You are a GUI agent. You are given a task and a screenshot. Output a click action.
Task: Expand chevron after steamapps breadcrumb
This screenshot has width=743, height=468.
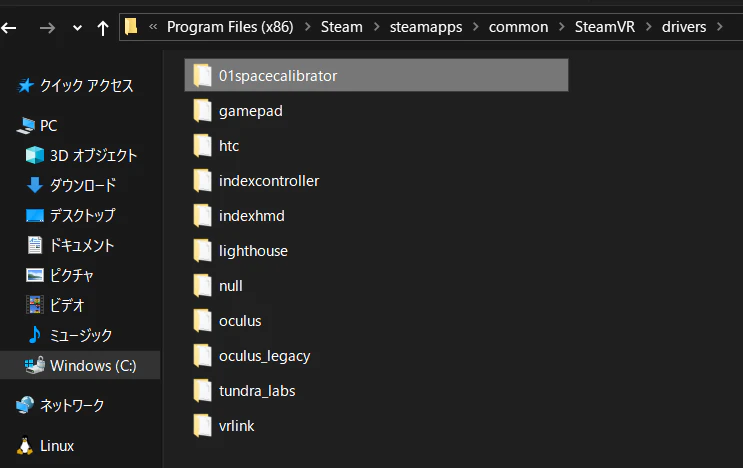coord(476,27)
